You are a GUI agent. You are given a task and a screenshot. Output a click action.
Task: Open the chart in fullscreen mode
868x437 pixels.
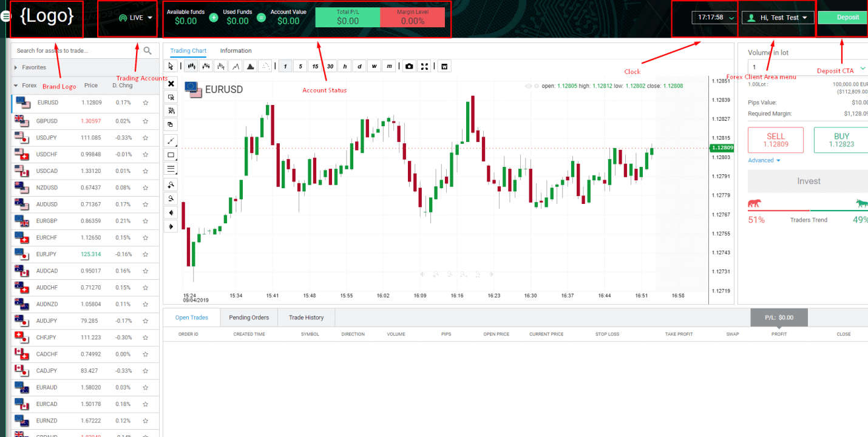tap(425, 66)
